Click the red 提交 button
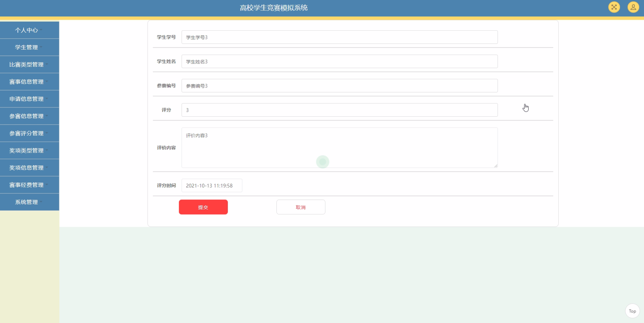Viewport: 644px width, 323px height. 203,207
